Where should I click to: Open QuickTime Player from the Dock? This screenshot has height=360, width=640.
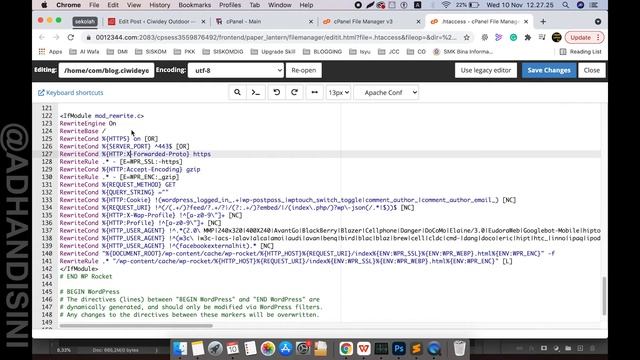tap(434, 348)
